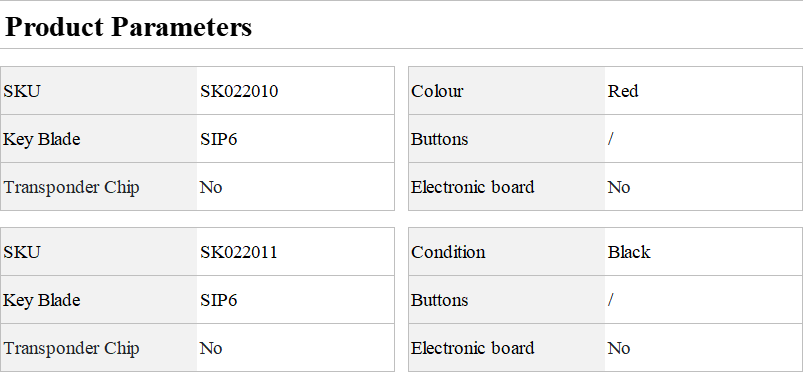The width and height of the screenshot is (804, 373).
Task: Click SIP6 value in second table
Action: (x=218, y=301)
